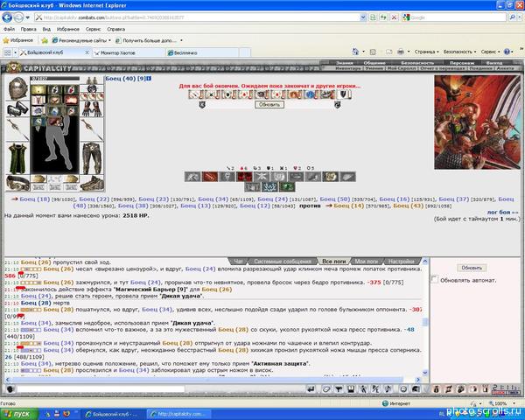The height and width of the screenshot is (420, 525).
Task: Expand the Страница dropdown menu
Action: coord(427,52)
